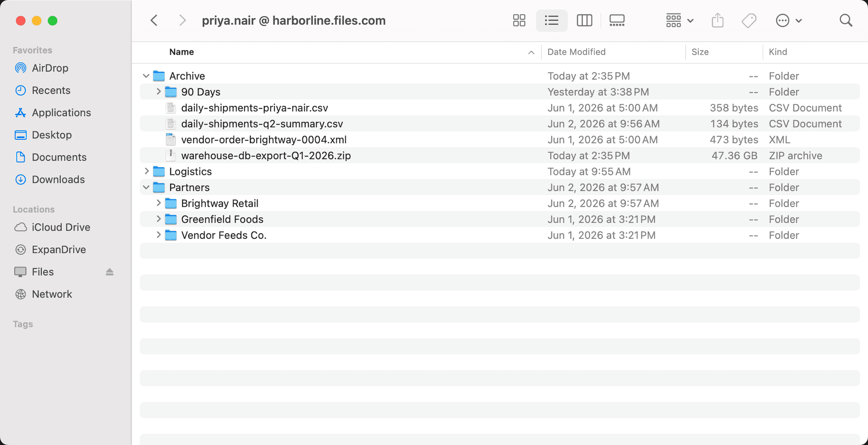Click the "ZIP archive" kind cell
This screenshot has width=868, height=445.
[796, 155]
